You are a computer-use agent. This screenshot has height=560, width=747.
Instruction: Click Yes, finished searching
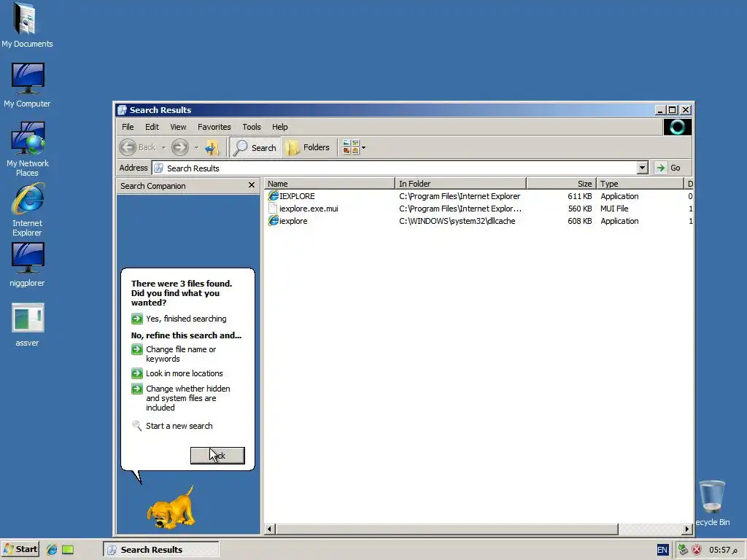[x=179, y=319]
